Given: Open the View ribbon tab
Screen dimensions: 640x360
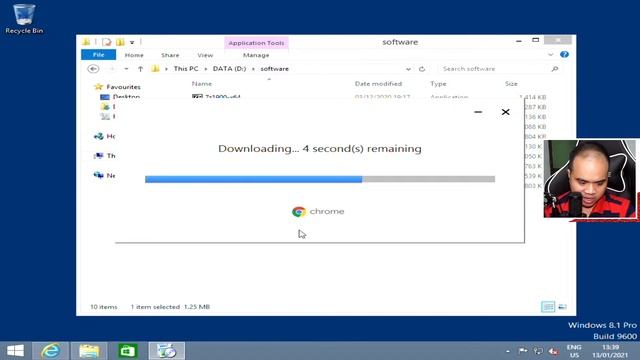Looking at the screenshot, I should click(205, 55).
